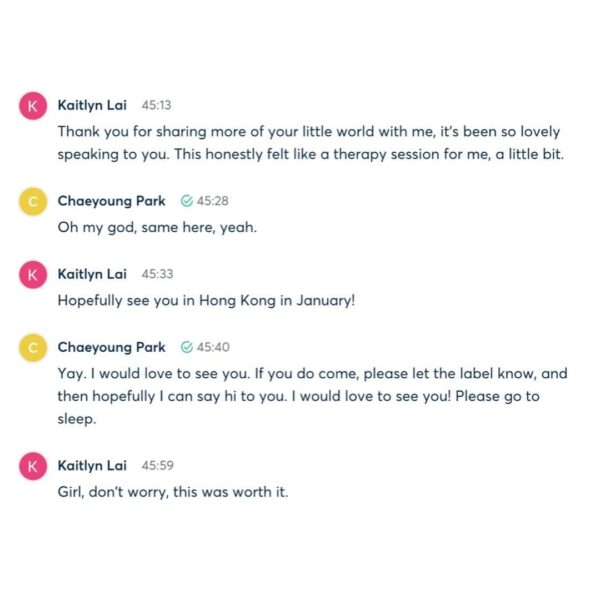Click Kaitlyn Lai's avatar beside the 45:13 message
The image size is (600, 600).
click(x=34, y=106)
